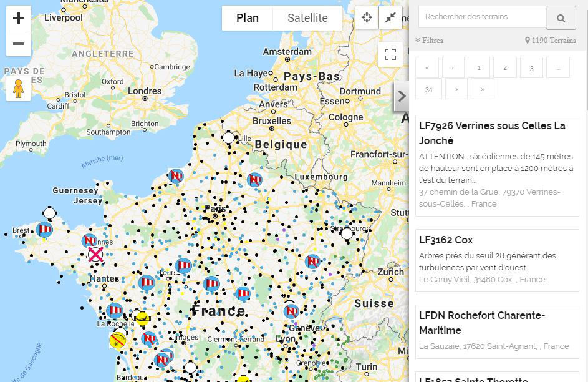
Task: Expand the Filtres section
Action: click(x=430, y=41)
